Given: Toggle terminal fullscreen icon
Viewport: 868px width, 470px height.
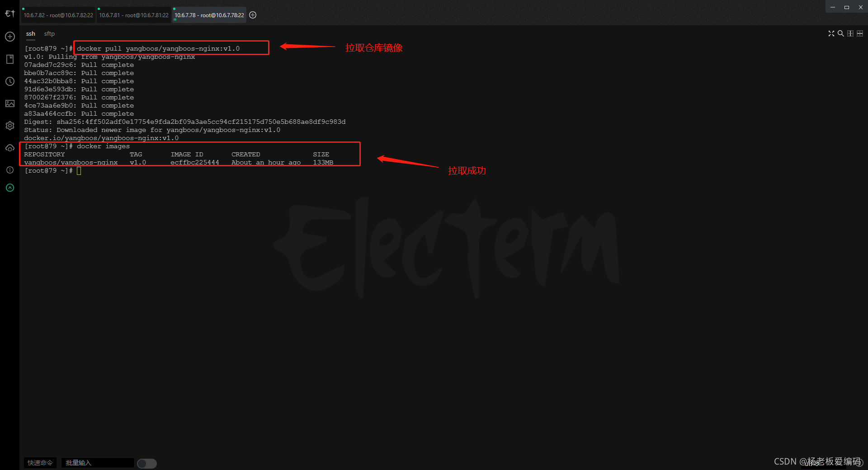Looking at the screenshot, I should click(831, 33).
